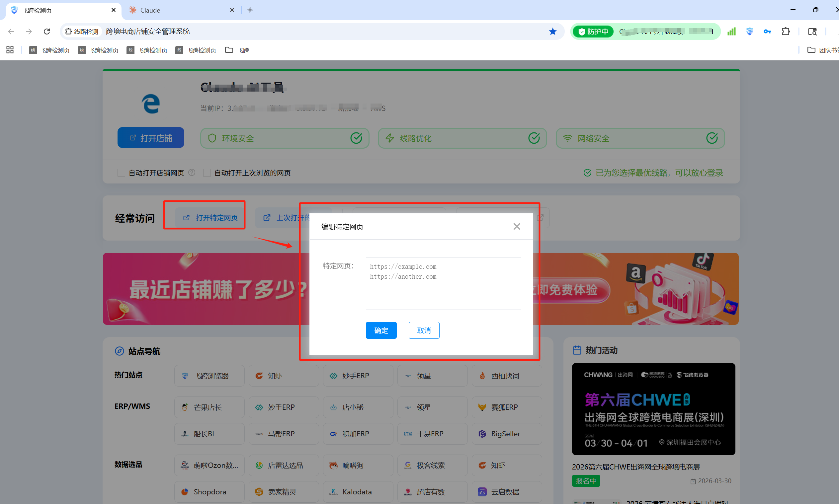Open 妙手ERP in the 热门站点 row

tap(358, 376)
